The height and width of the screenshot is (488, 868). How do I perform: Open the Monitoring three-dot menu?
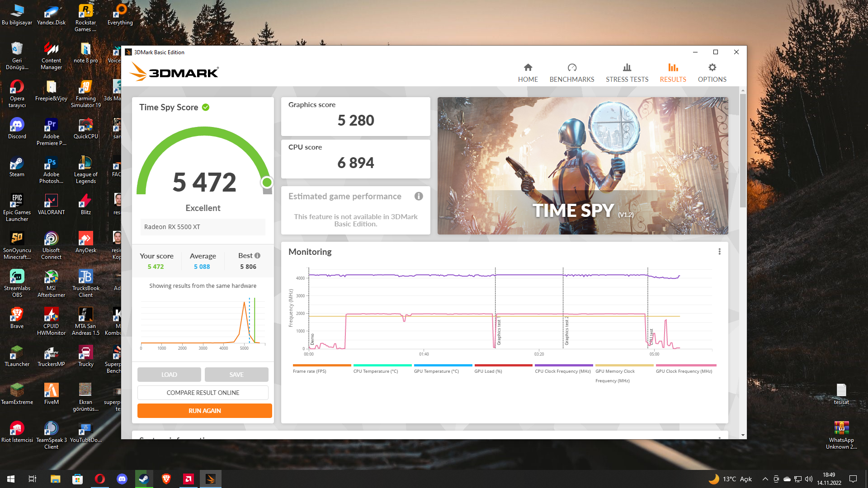point(719,252)
